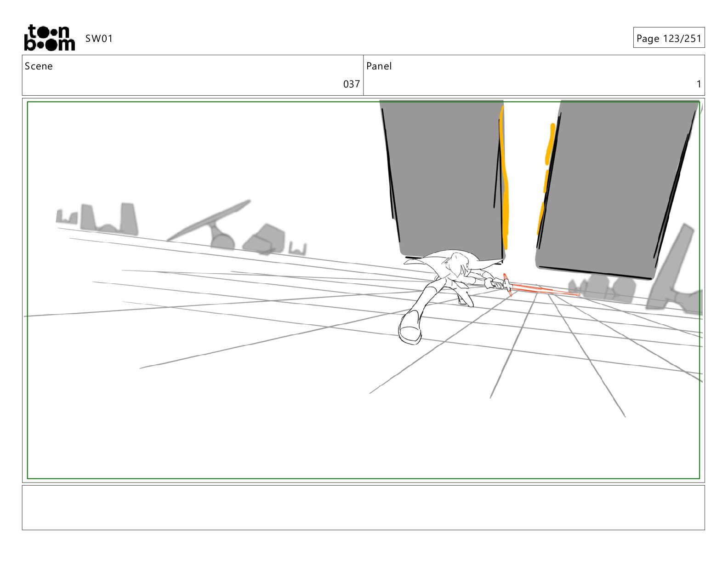
Task: Click the Scene label
Action: click(x=39, y=66)
